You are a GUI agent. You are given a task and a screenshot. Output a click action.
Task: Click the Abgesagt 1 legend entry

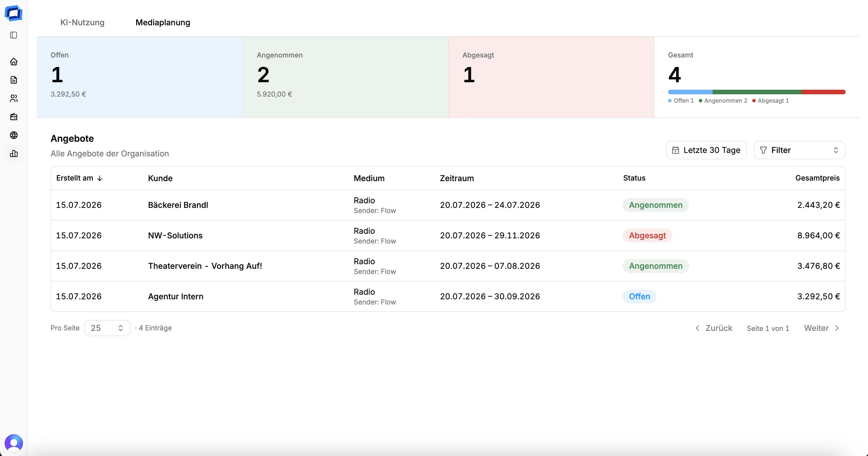point(770,101)
